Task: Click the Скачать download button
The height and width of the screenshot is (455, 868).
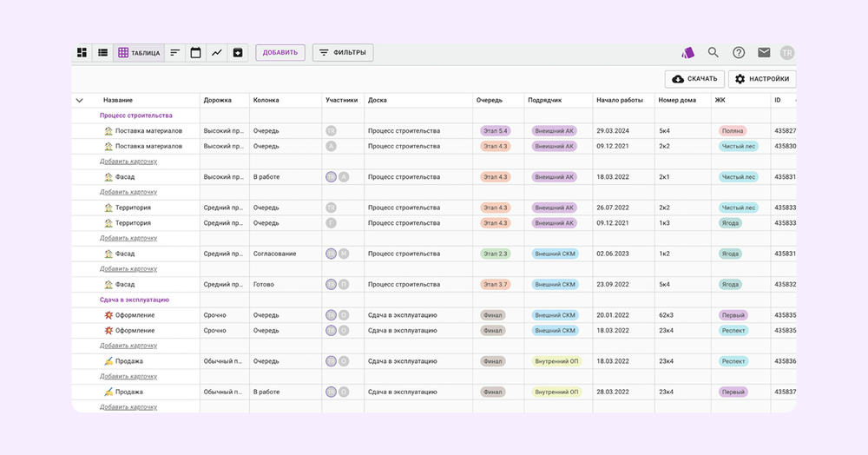Action: [x=694, y=79]
